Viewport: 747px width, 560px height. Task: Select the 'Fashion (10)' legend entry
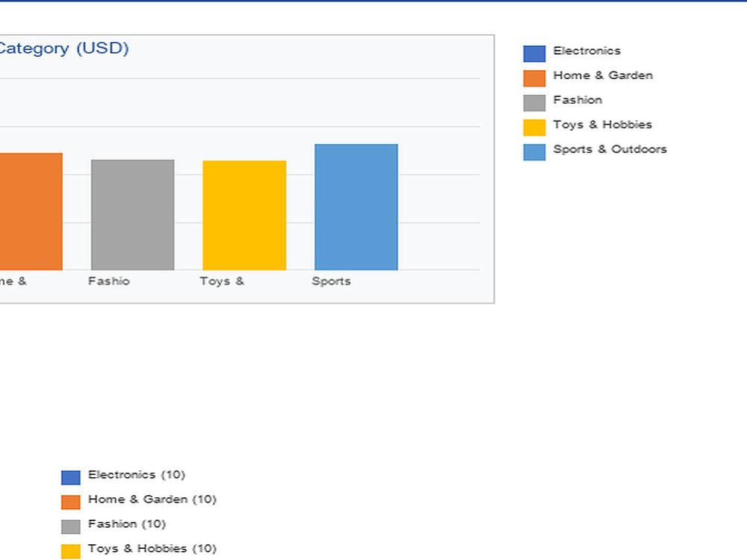click(x=127, y=524)
